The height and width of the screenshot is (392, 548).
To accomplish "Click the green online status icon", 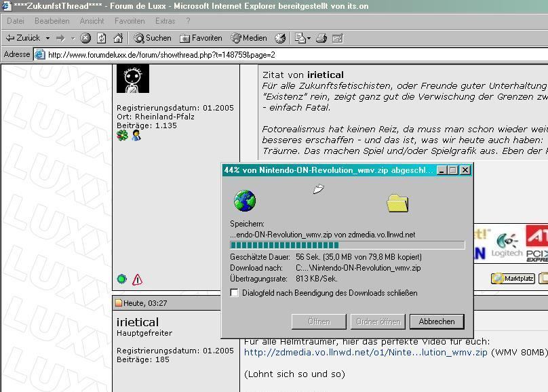I will point(121,279).
